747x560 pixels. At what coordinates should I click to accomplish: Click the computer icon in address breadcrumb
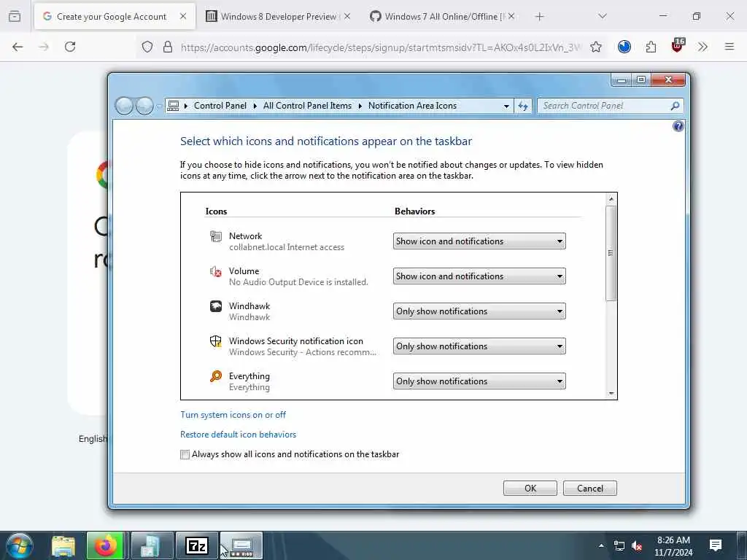pos(174,106)
